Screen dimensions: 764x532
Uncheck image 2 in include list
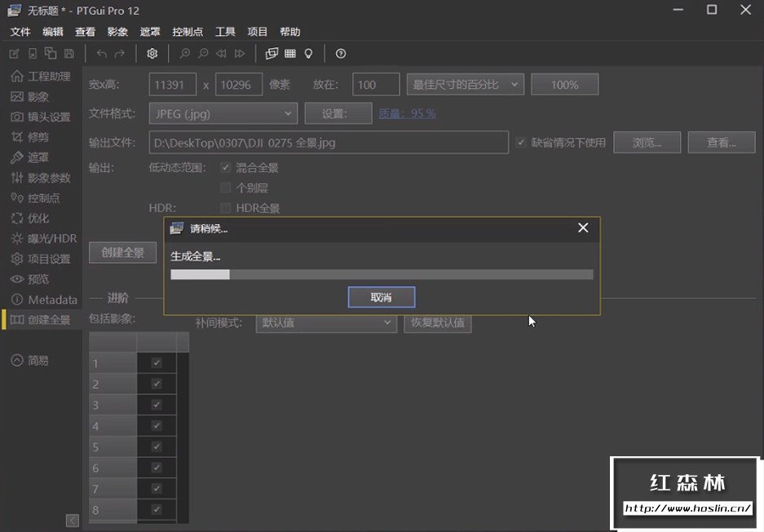click(157, 384)
